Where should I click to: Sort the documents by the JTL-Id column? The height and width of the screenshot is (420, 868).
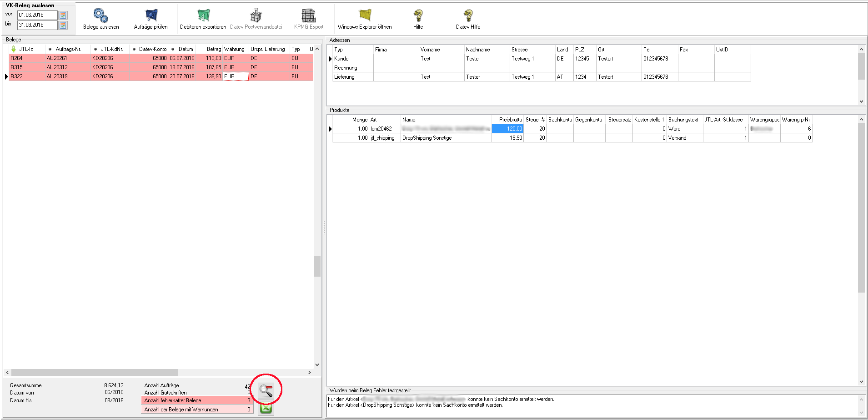point(26,49)
